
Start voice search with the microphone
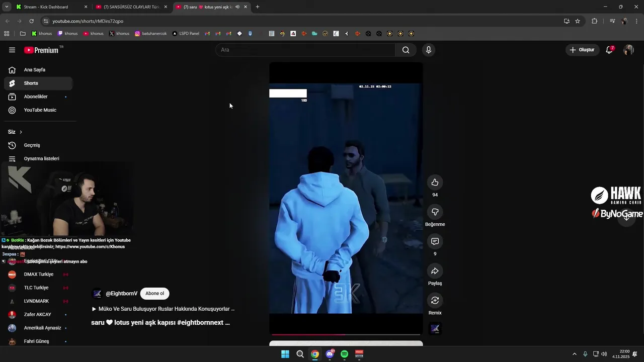pos(428,50)
